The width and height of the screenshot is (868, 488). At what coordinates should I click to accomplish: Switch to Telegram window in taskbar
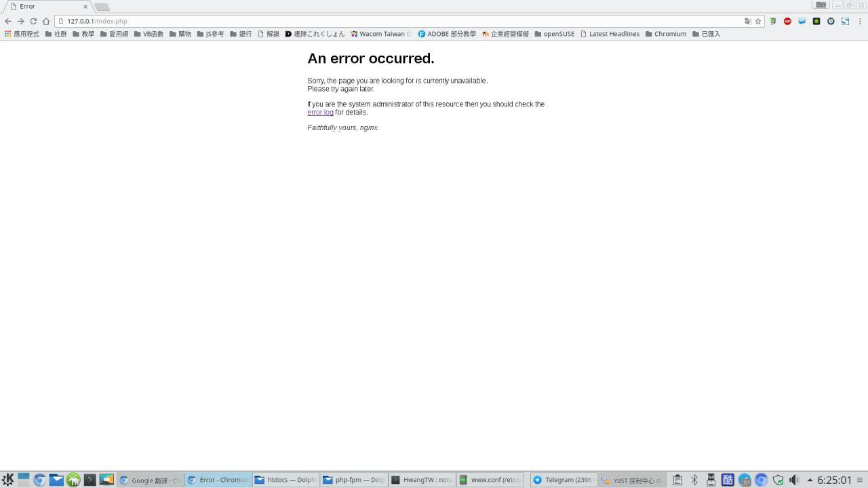[564, 480]
